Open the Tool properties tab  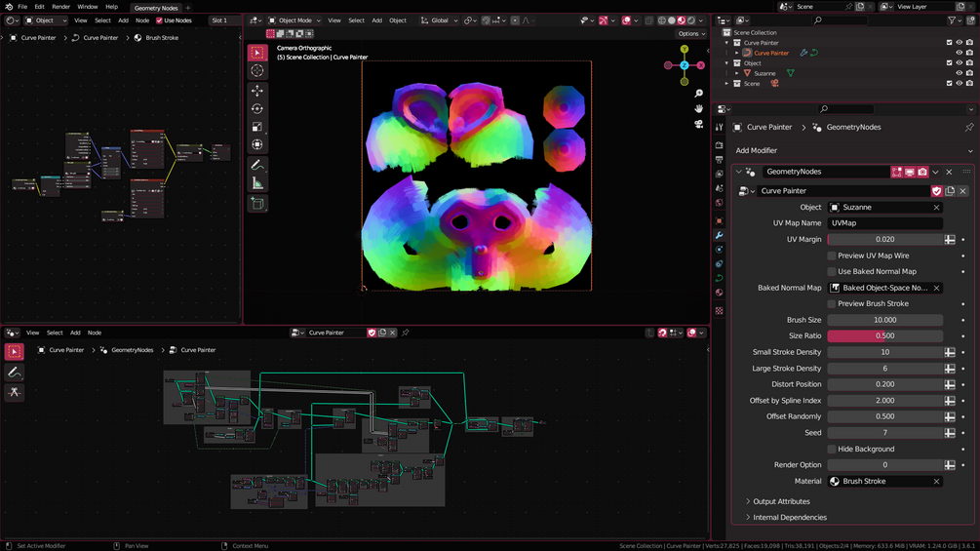click(x=720, y=127)
